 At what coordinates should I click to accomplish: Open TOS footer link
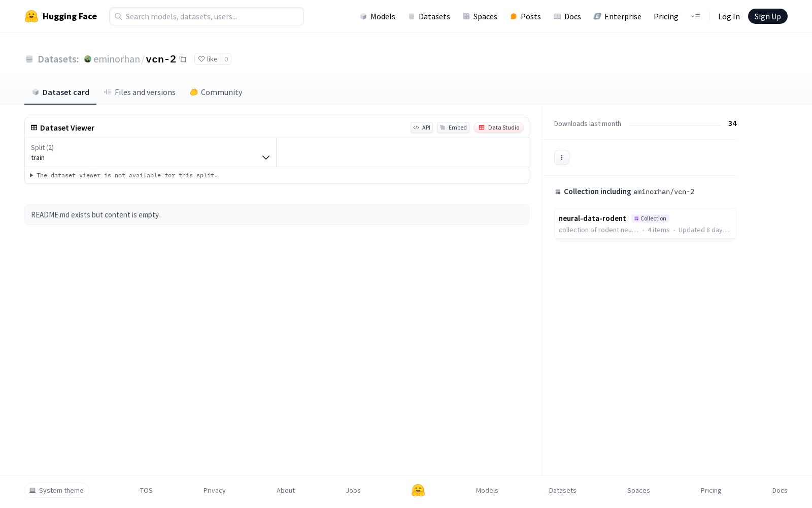146,490
